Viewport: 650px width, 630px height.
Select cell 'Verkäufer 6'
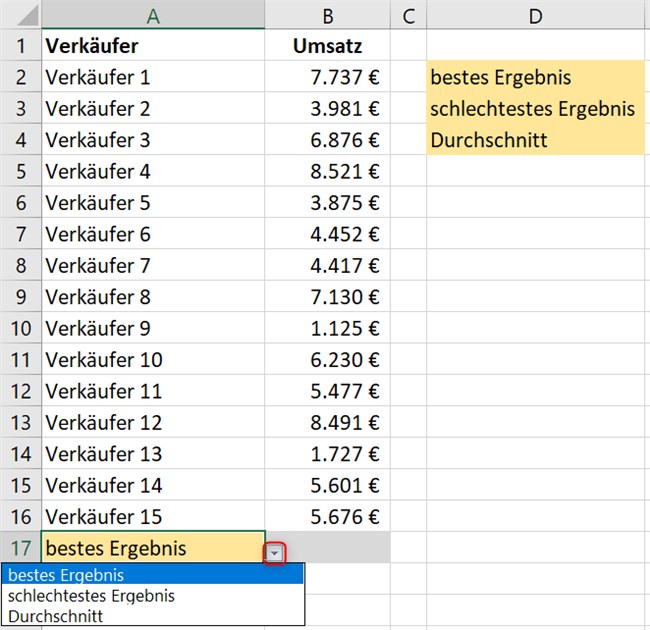[153, 234]
